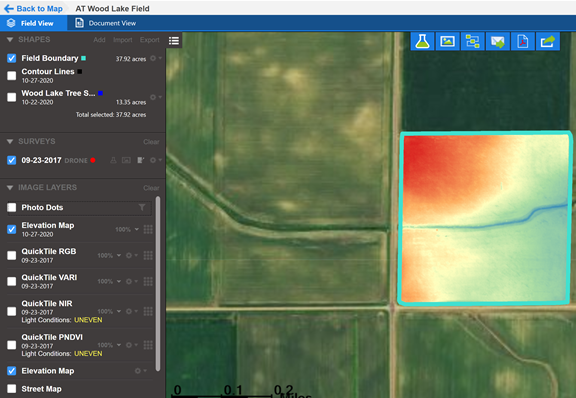This screenshot has height=398, width=576.
Task: Uncheck the Field Boundary checkbox
Action: [x=12, y=58]
